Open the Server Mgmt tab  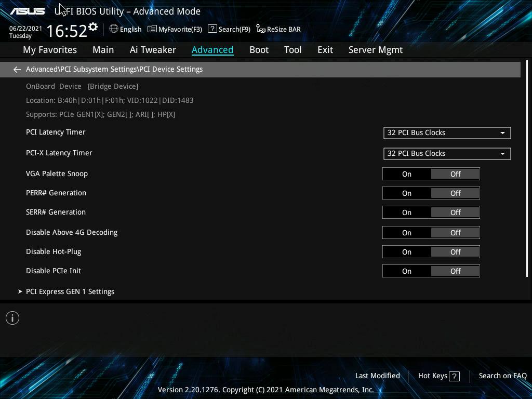[x=375, y=49]
